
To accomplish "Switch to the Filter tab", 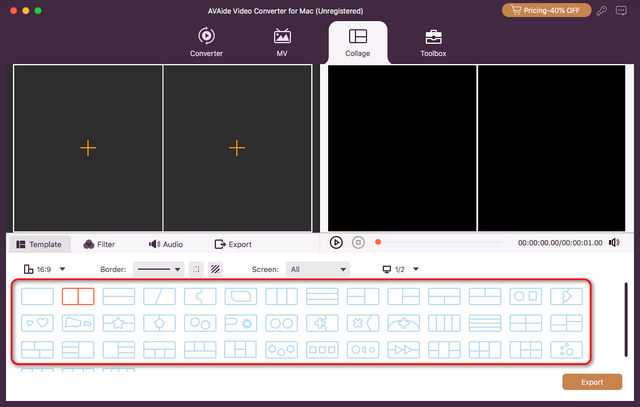I will pyautogui.click(x=99, y=244).
